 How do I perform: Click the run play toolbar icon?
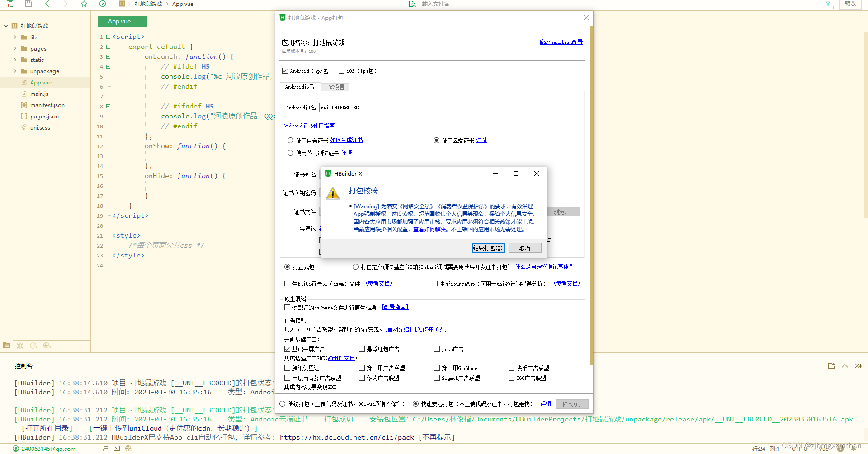coord(103,4)
